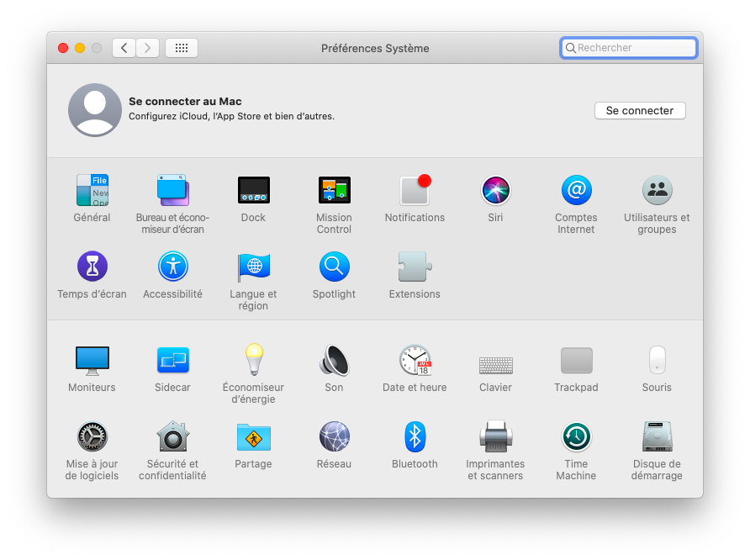Screen dimensions: 750x560
Task: Open the Dock preferences icon
Action: pos(254,190)
